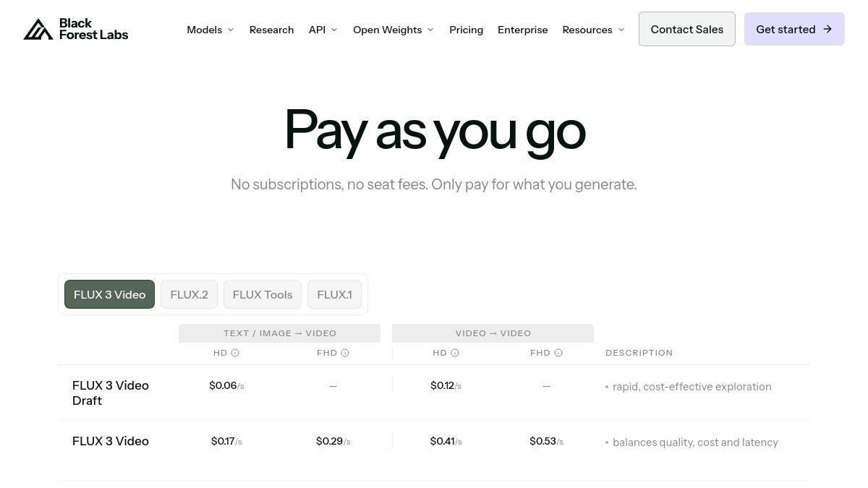868x488 pixels.
Task: Click 'rapid, cost-effective exploration' description
Action: coord(692,387)
